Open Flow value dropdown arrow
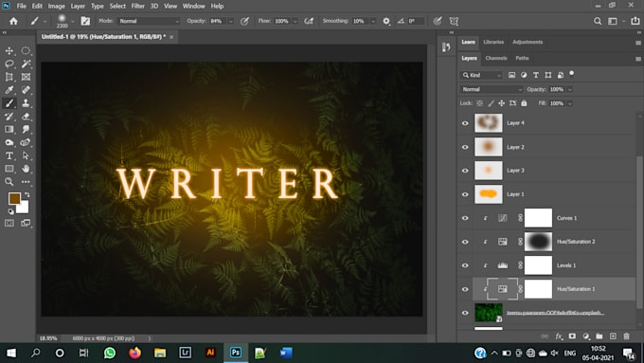The width and height of the screenshot is (644, 363). point(295,21)
